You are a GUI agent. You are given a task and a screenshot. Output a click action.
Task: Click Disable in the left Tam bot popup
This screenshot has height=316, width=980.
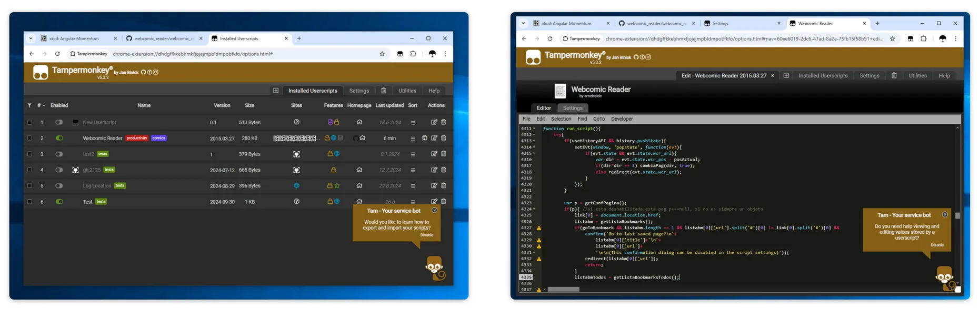pyautogui.click(x=427, y=235)
